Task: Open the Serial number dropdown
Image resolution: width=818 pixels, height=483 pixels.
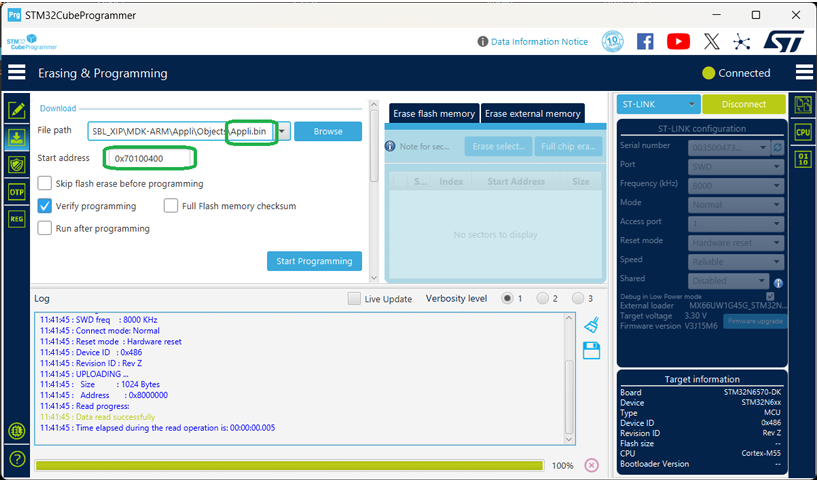Action: coord(729,148)
